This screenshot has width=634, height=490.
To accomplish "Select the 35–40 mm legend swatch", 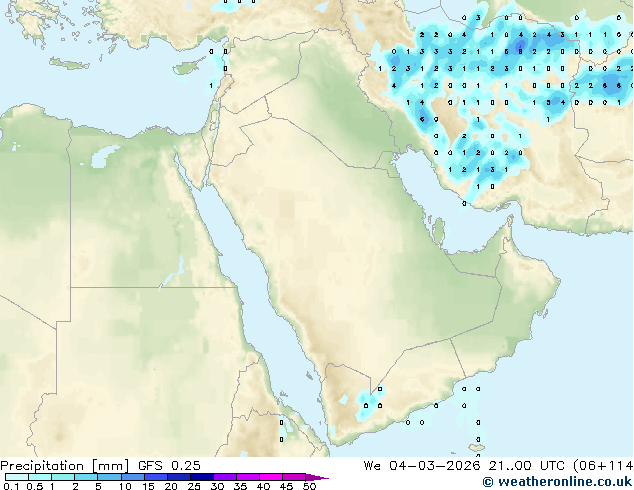I will (248, 477).
